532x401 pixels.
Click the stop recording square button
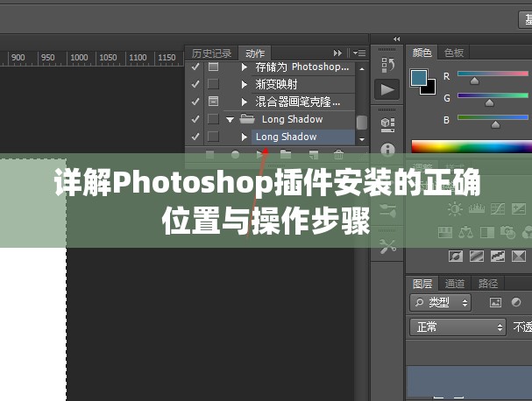[210, 155]
